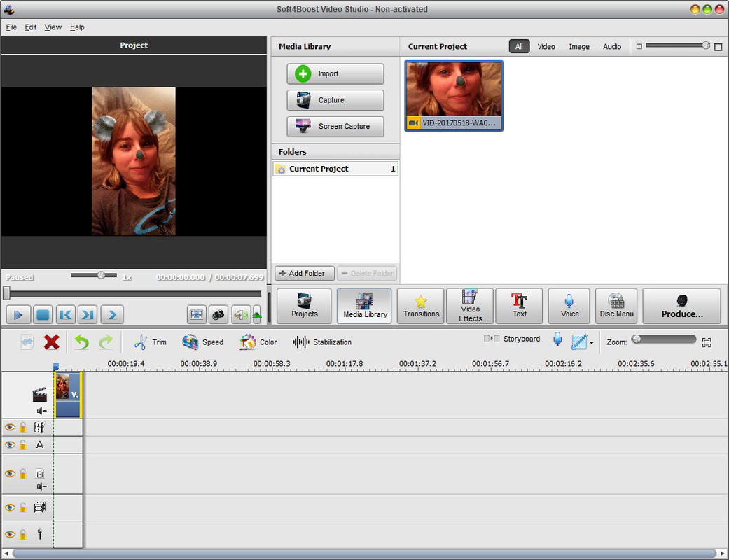Click the Add Folder button
Image resolution: width=729 pixels, height=560 pixels.
click(x=305, y=273)
